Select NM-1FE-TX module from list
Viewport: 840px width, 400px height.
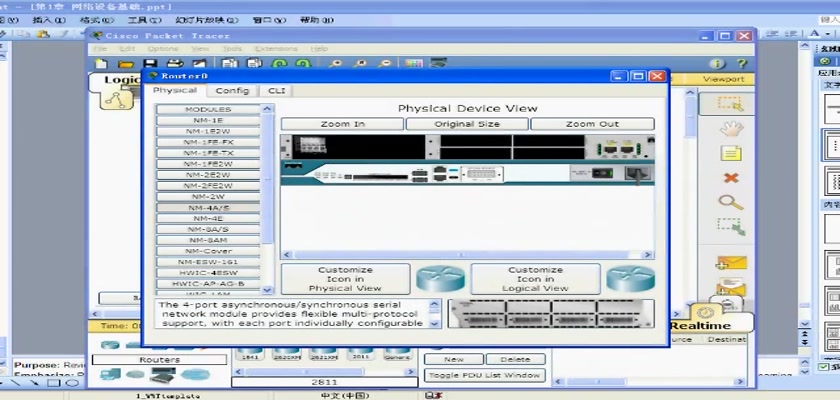[x=208, y=153]
